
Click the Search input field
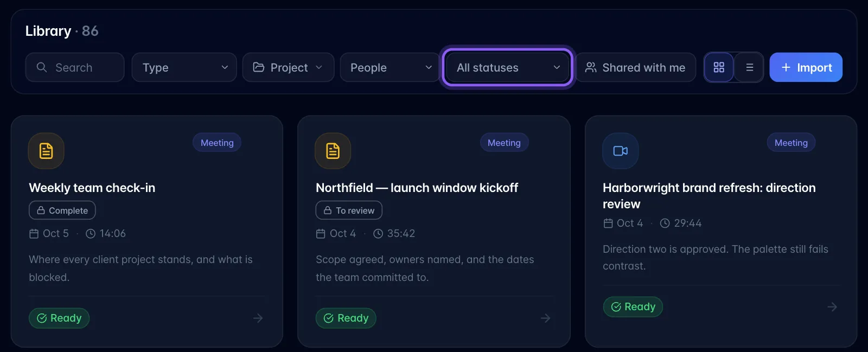pyautogui.click(x=75, y=67)
